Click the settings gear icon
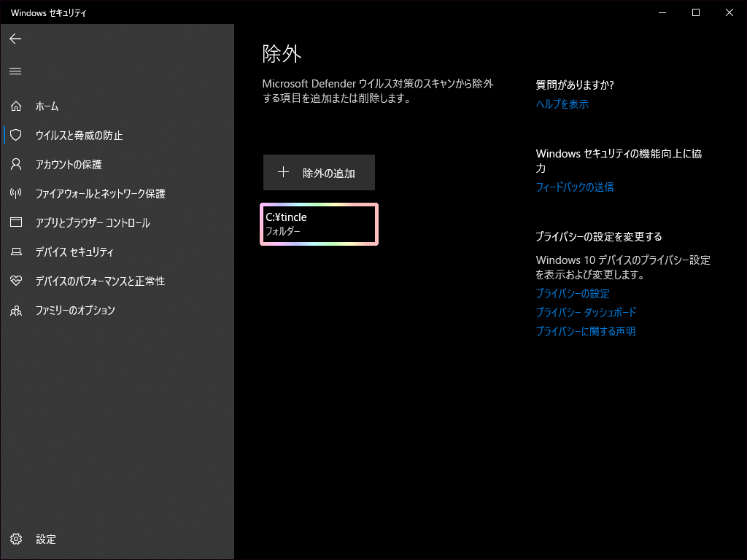This screenshot has height=560, width=747. click(16, 539)
